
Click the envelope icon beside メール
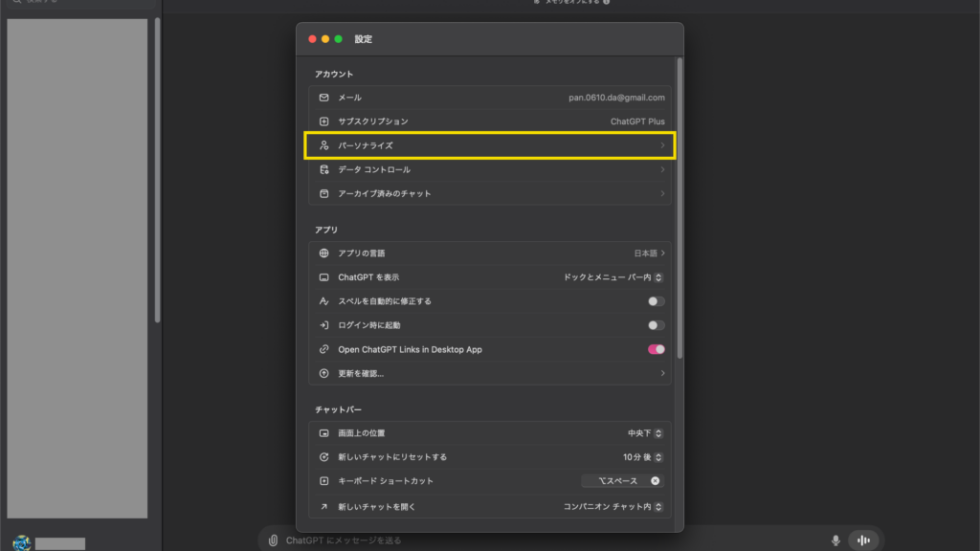323,98
